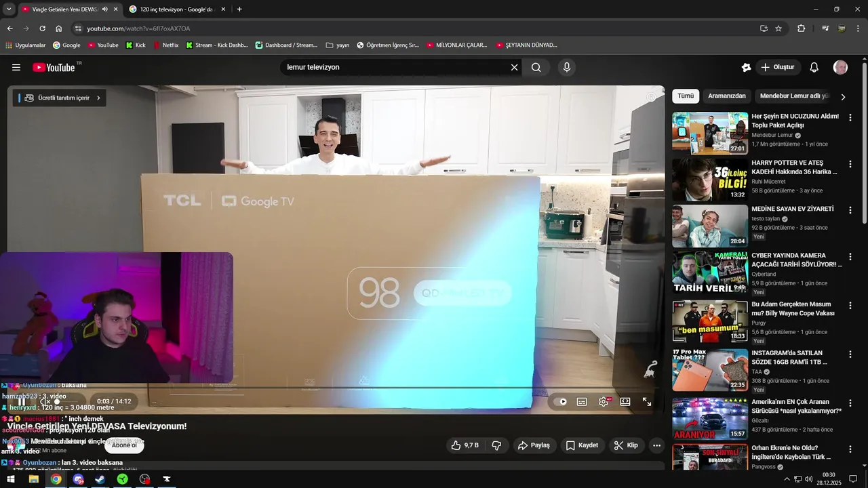Pause the video with player pause button
The image size is (868, 488).
coord(22,401)
